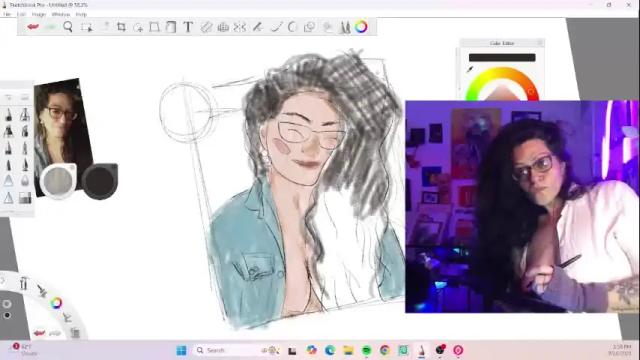The height and width of the screenshot is (360, 640).
Task: Toggle the French Curve tool
Action: [x=292, y=27]
